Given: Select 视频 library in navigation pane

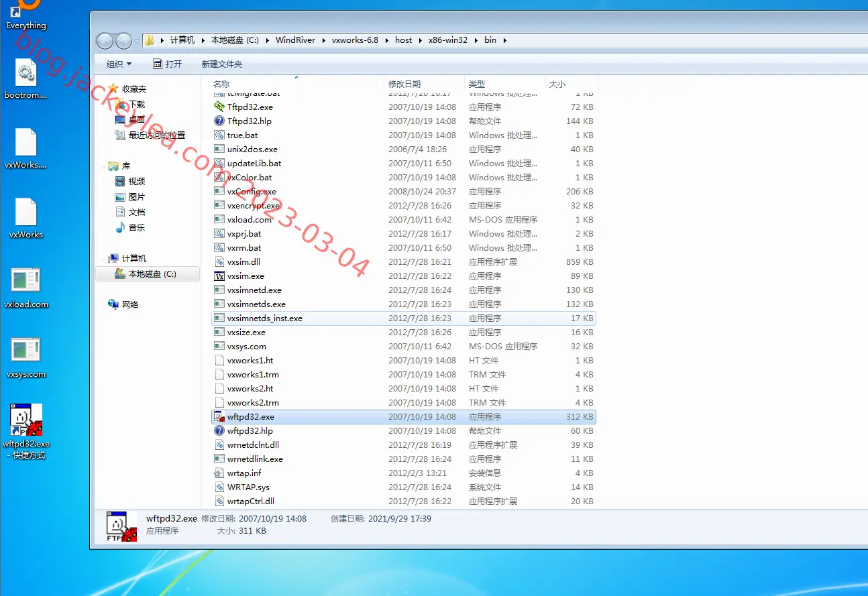Looking at the screenshot, I should pyautogui.click(x=137, y=182).
